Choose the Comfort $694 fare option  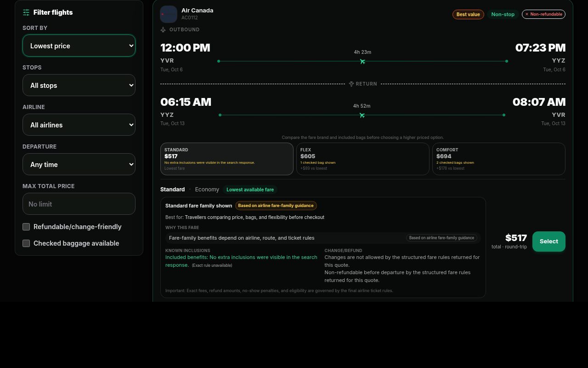(499, 159)
